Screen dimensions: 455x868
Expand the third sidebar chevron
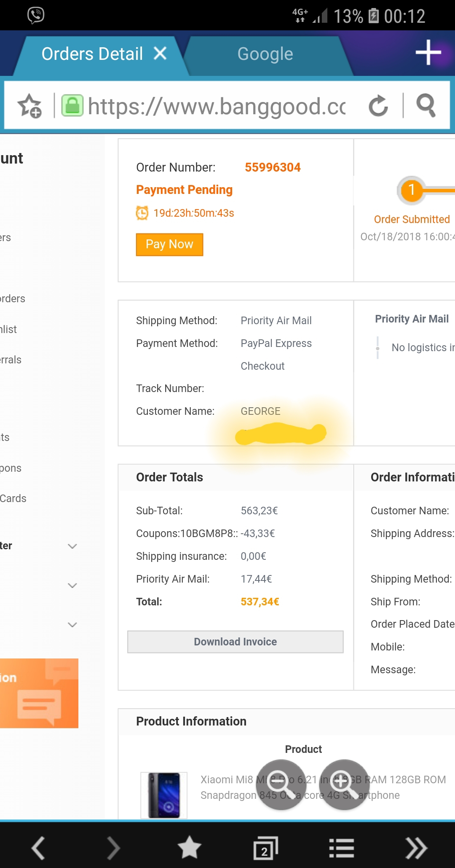click(72, 625)
